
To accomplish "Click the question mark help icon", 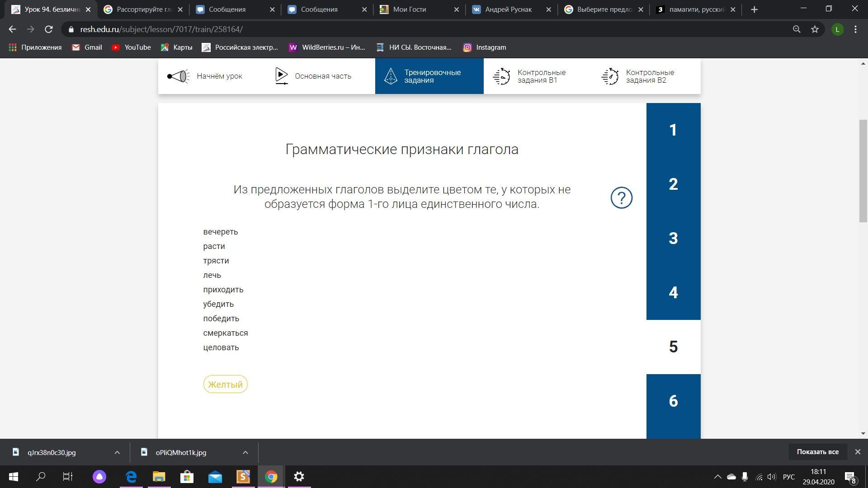I will (621, 198).
